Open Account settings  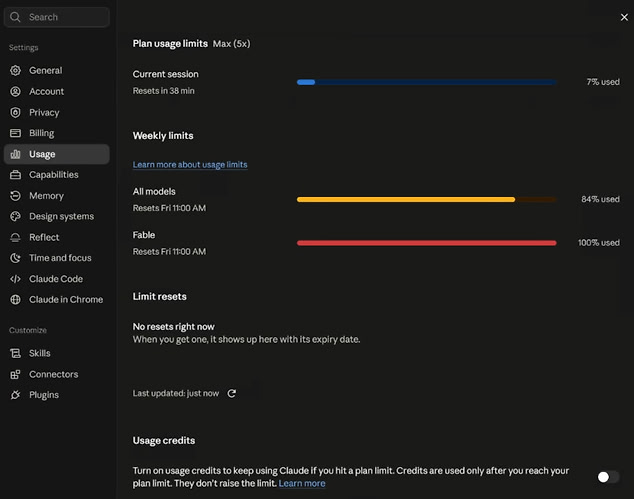57,91
